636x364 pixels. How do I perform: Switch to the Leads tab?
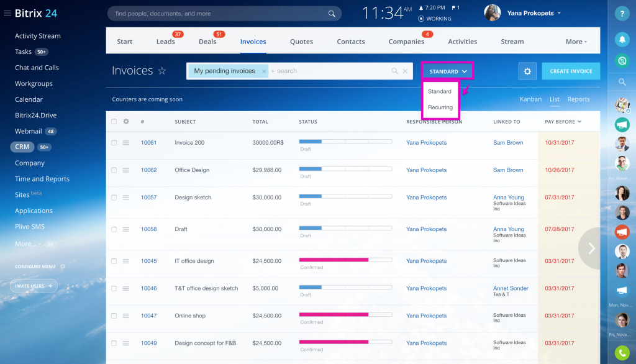coord(165,42)
